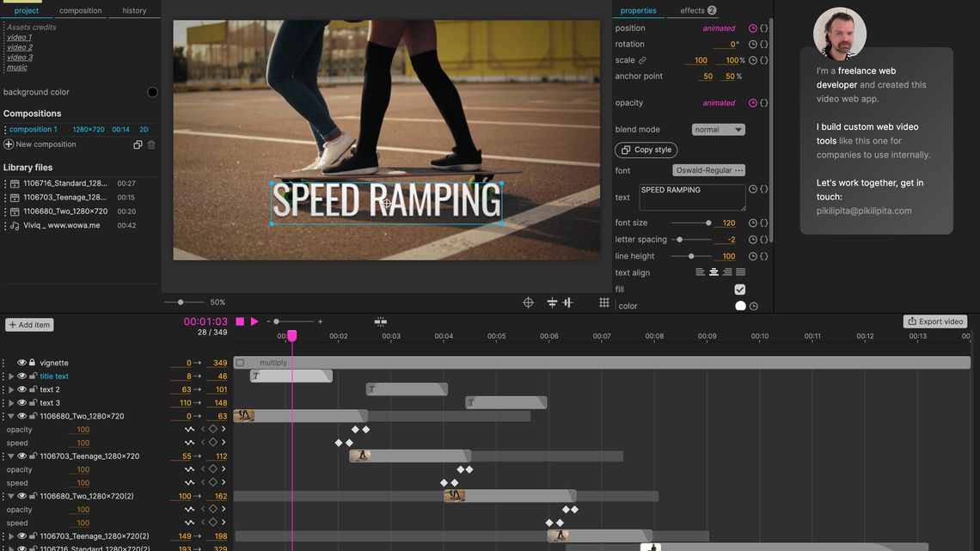Screen dimensions: 980x551
Task: Hide the title text layer
Action: (x=21, y=377)
